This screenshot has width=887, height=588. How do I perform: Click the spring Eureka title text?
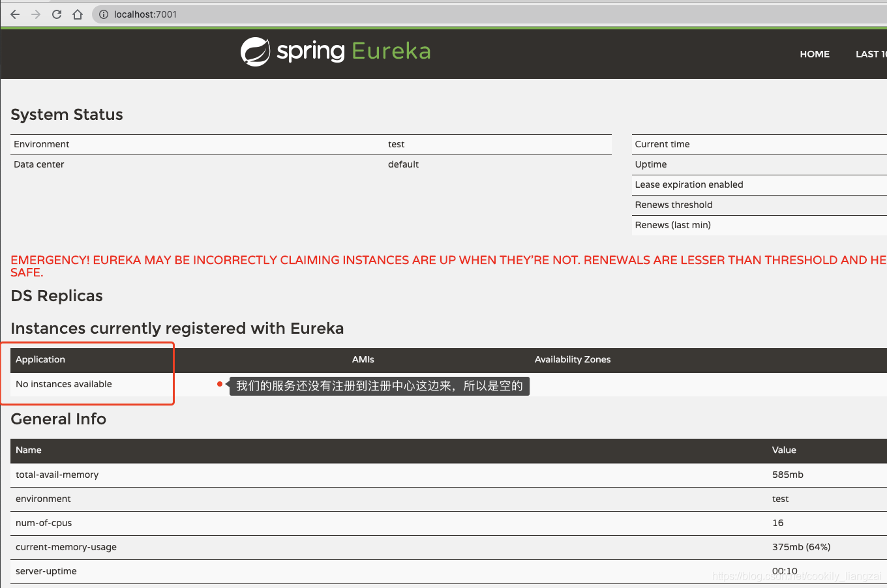click(353, 51)
